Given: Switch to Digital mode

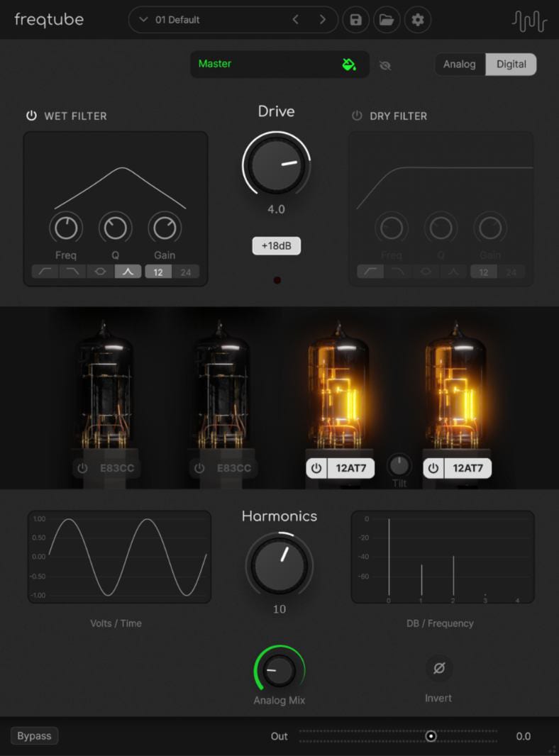Looking at the screenshot, I should (511, 65).
